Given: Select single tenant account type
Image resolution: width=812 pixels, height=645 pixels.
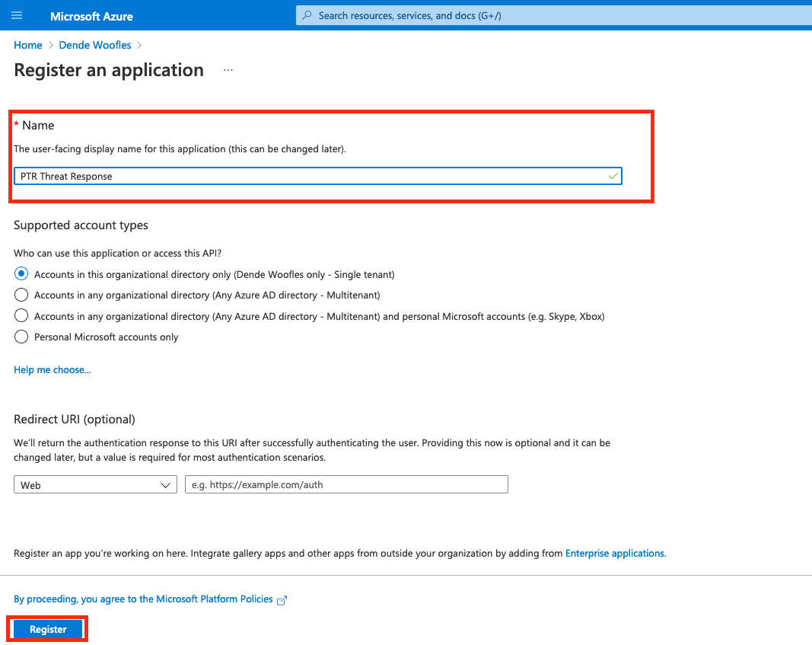Looking at the screenshot, I should point(21,274).
